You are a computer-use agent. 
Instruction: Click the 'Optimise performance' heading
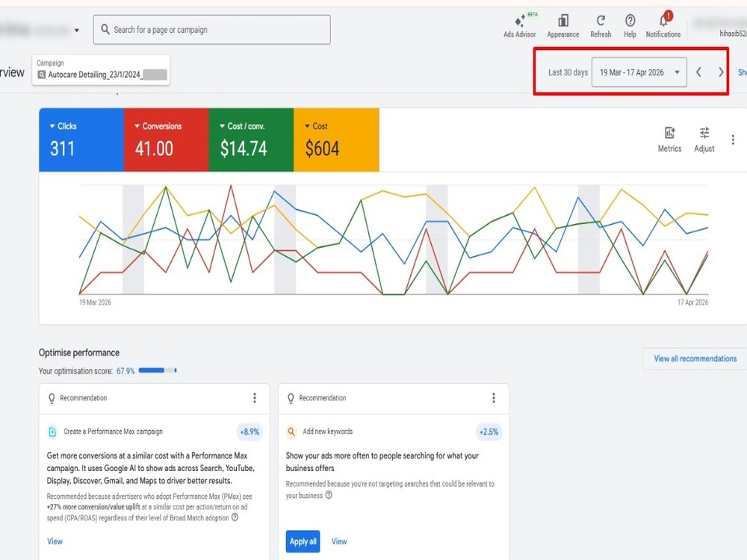(79, 353)
